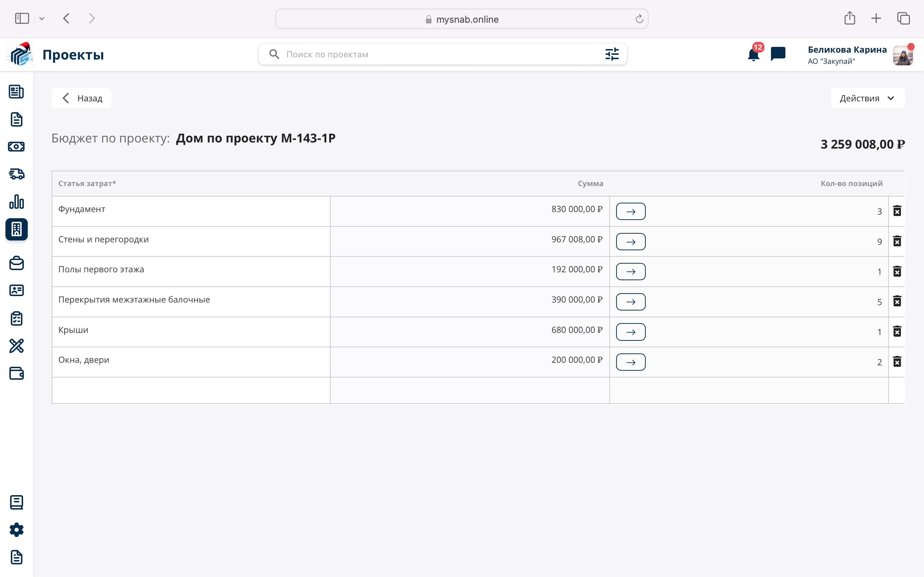
Task: Expand the Действия dropdown
Action: click(x=867, y=98)
